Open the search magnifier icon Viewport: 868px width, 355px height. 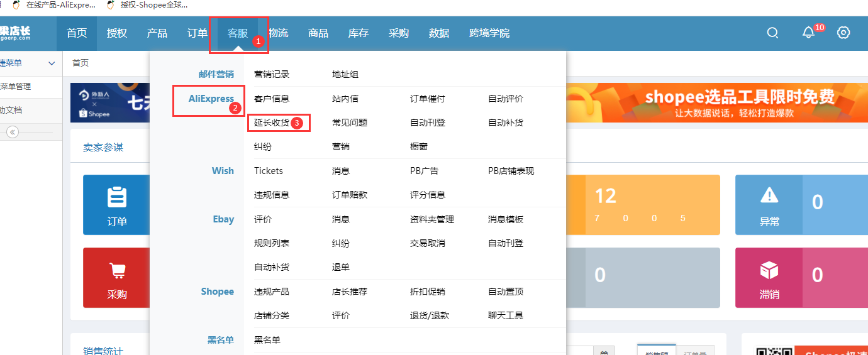point(772,33)
